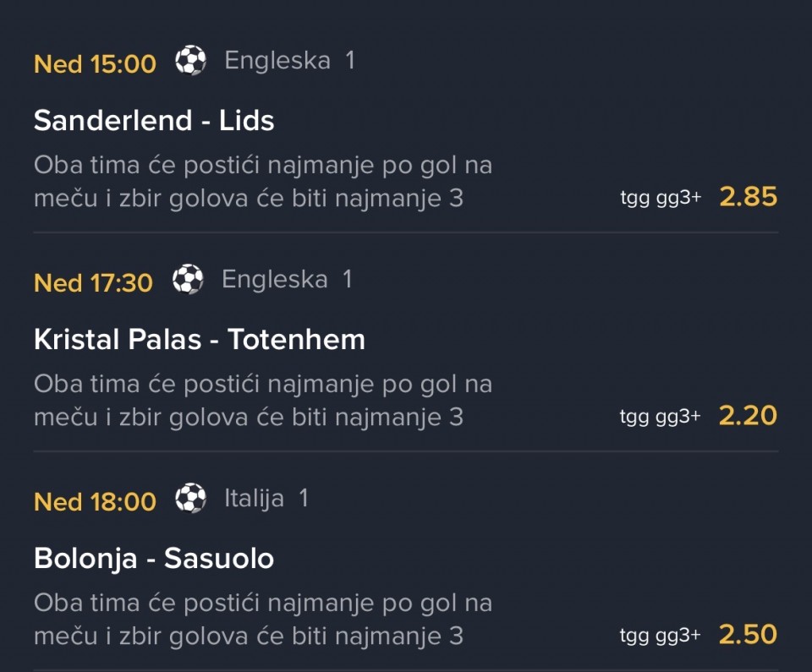Click the soccer ball icon for Kristal Palas match
Viewport: 812px width, 672px height.
pos(188,280)
